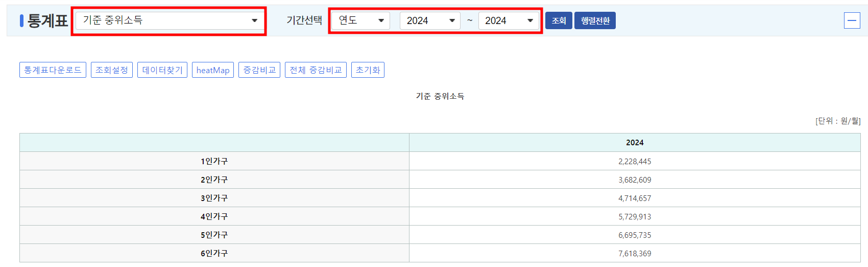
Task: Collapse the panel with the minus icon
Action: click(x=852, y=20)
